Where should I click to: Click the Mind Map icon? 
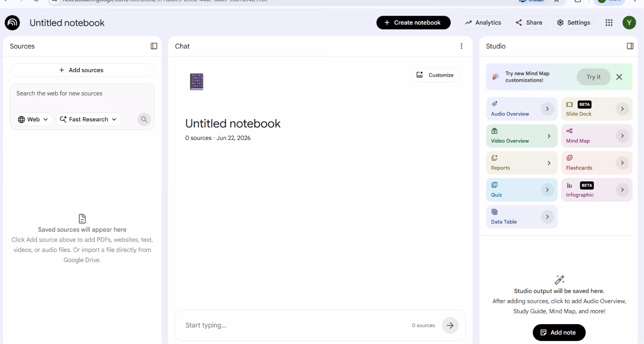[570, 131]
